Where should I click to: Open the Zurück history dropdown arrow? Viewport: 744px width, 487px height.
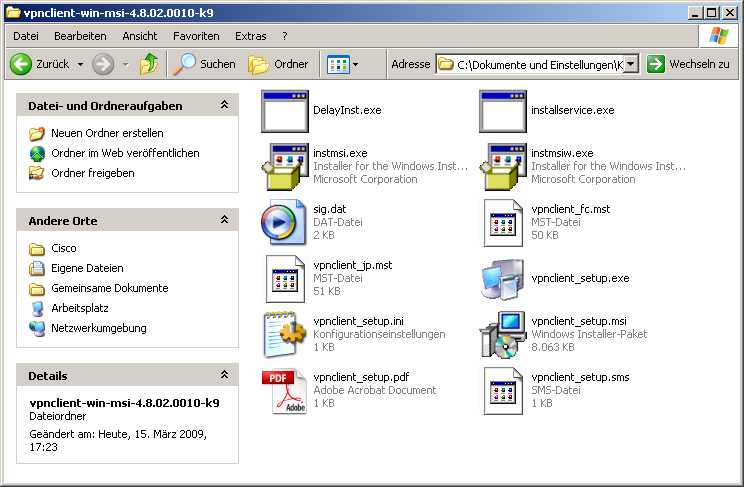81,64
